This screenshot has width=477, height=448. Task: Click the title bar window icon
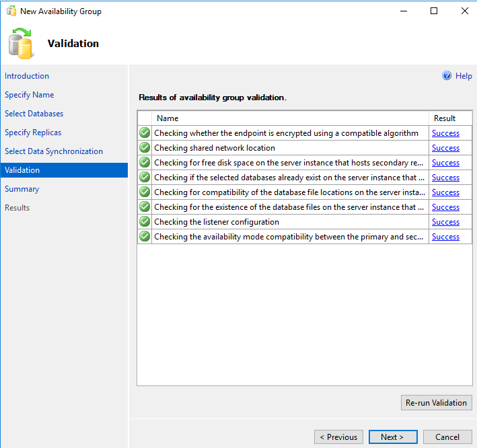(x=11, y=11)
